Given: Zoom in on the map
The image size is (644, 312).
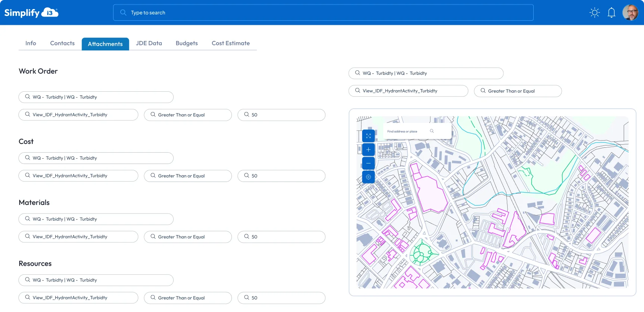Looking at the screenshot, I should (x=368, y=150).
